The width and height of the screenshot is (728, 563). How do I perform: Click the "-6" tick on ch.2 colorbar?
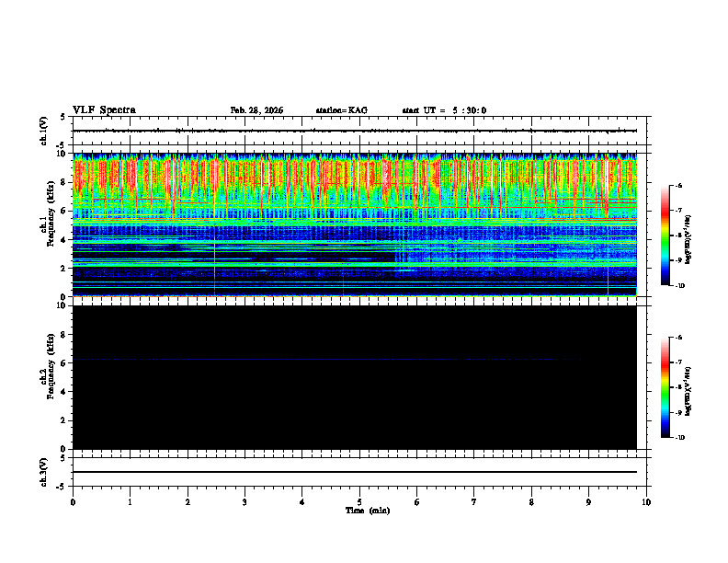[x=678, y=338]
